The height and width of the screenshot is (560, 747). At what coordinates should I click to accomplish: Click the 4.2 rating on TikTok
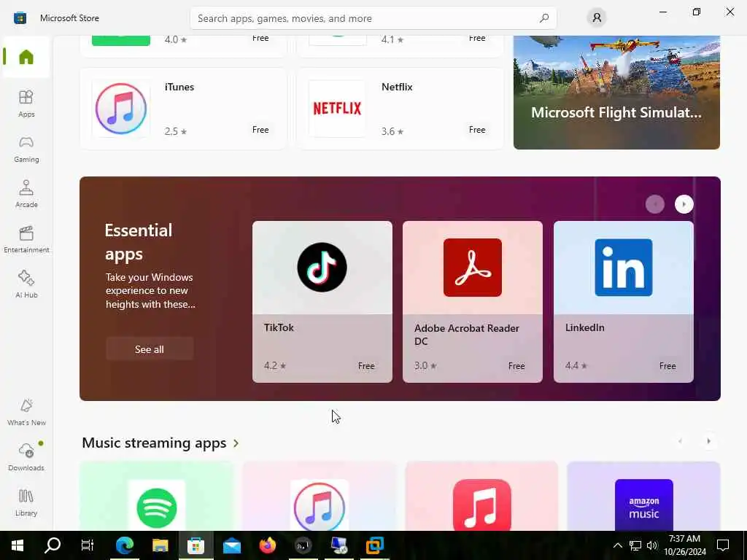coord(275,366)
